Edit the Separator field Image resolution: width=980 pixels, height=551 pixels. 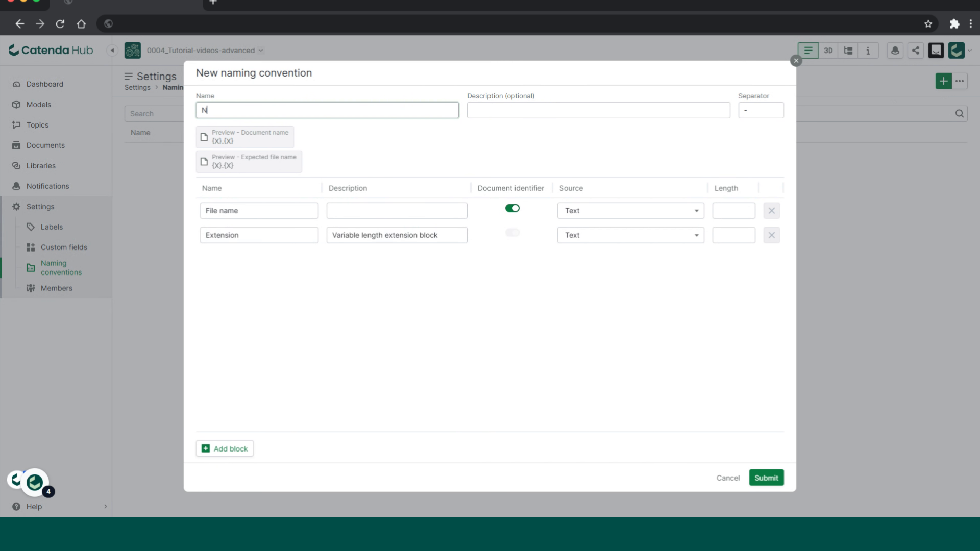[761, 110]
